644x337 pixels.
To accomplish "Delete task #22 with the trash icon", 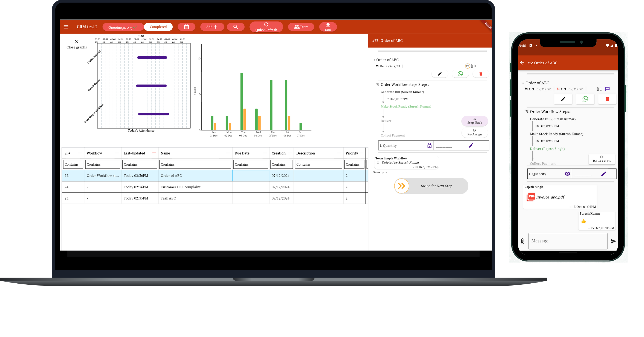I will 481,74.
